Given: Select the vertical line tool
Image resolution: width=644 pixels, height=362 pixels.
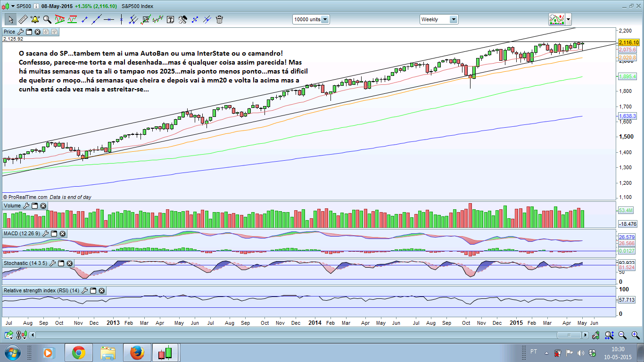Looking at the screenshot, I should point(122,19).
